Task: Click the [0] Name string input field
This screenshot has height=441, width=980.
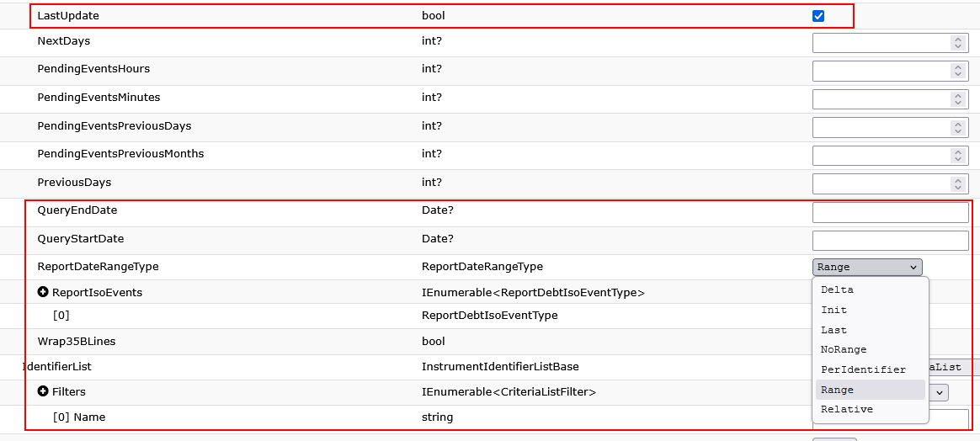Action: click(x=890, y=419)
